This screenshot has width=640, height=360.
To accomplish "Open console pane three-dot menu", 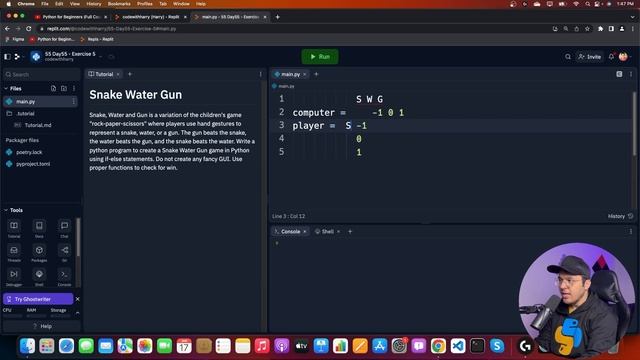I will pos(631,231).
